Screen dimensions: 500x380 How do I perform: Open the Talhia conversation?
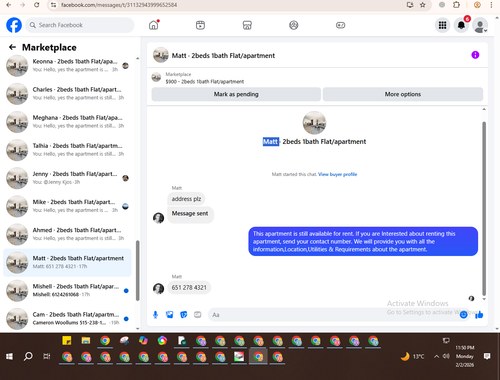(68, 150)
